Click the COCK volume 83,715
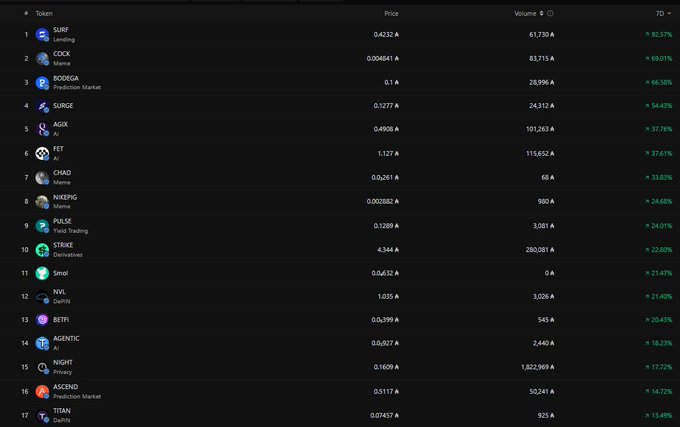 coord(542,58)
